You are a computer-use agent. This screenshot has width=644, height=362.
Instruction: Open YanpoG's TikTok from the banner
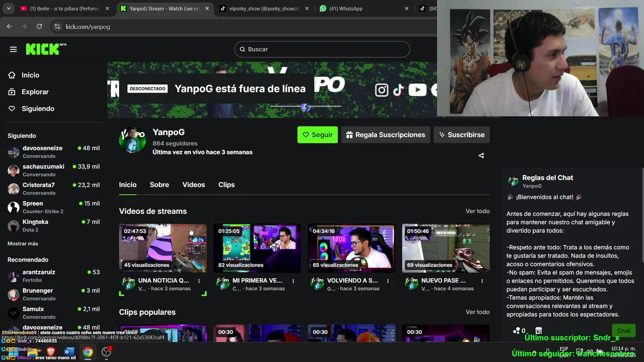tap(398, 90)
